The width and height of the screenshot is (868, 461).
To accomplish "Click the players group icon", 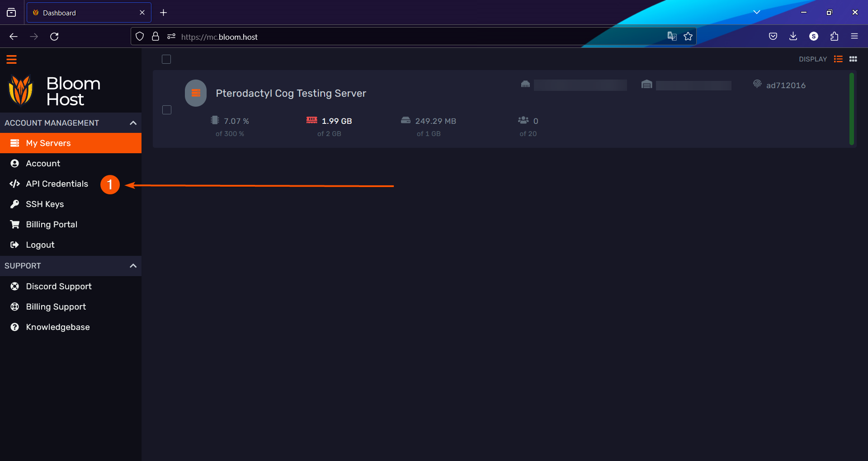I will [x=523, y=120].
